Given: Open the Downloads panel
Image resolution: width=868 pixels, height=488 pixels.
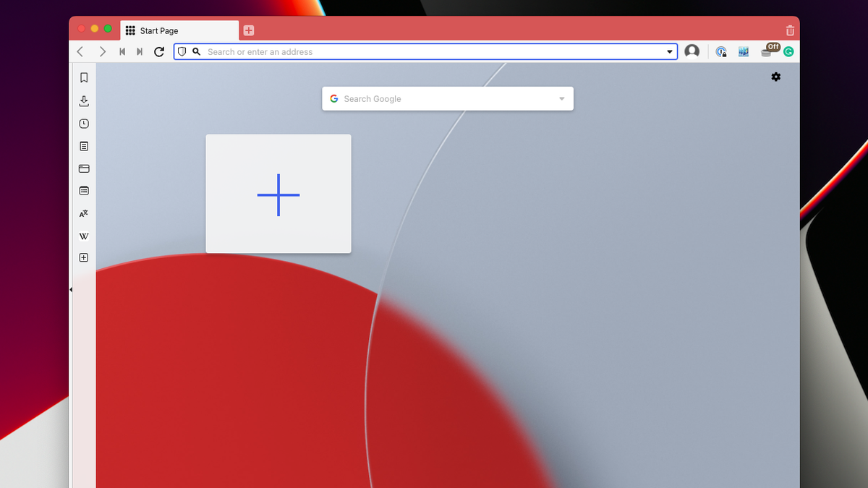Looking at the screenshot, I should (x=84, y=100).
